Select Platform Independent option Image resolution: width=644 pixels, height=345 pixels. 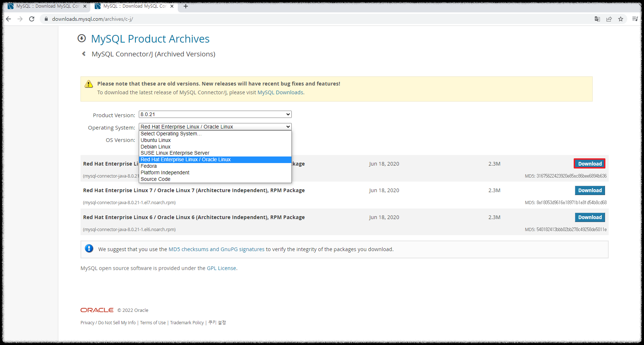click(215, 172)
